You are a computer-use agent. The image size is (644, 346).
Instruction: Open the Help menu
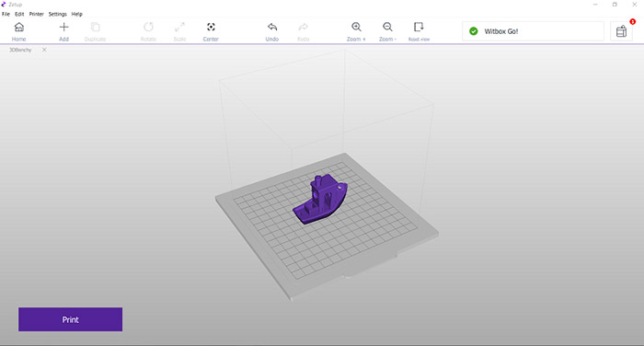coord(76,14)
